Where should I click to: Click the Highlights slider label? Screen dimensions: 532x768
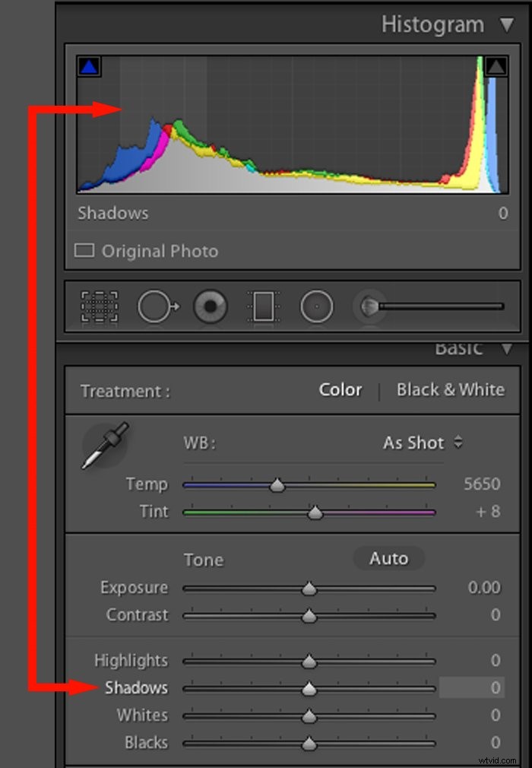[x=131, y=661]
